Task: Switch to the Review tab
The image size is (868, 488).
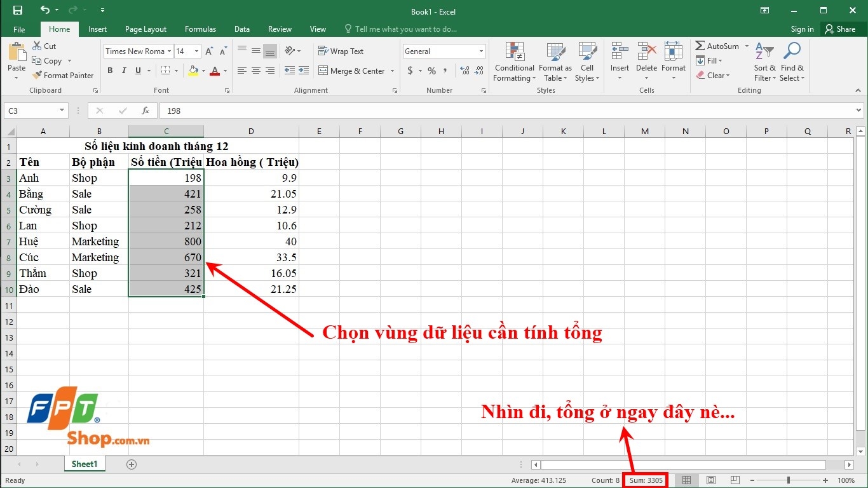Action: pyautogui.click(x=280, y=29)
